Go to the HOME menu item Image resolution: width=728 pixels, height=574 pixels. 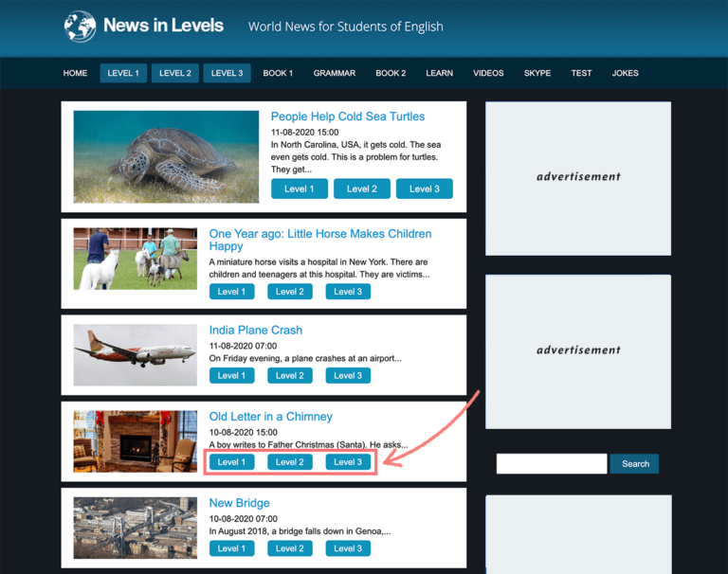[75, 73]
